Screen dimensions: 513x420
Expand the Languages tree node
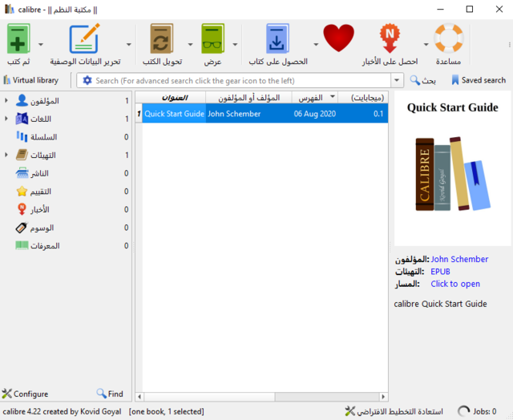click(x=6, y=119)
